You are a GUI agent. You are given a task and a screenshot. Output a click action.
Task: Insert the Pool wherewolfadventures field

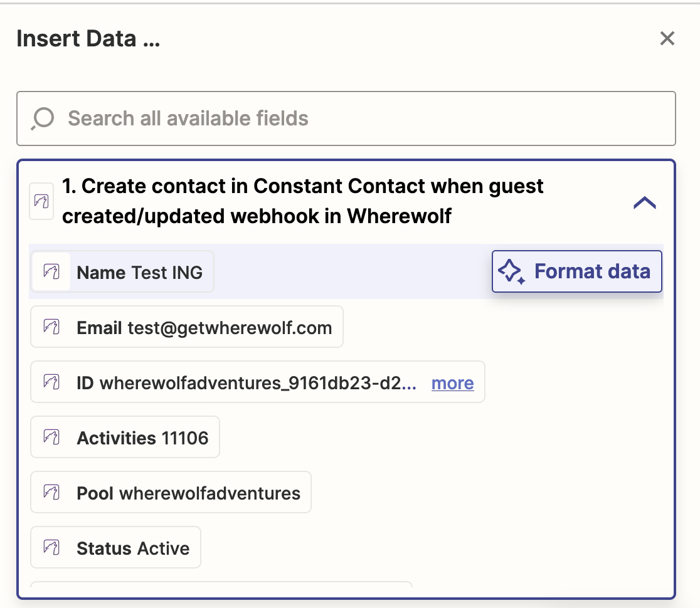click(x=171, y=493)
